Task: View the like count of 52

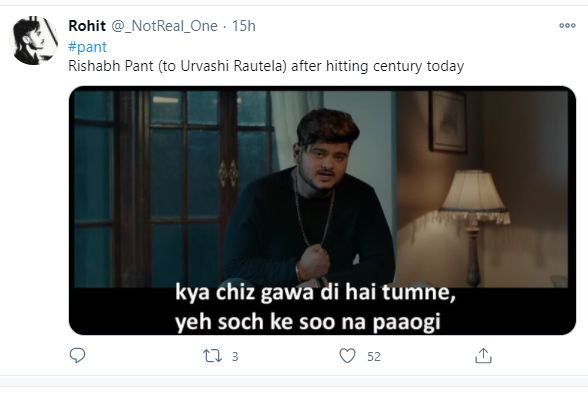Action: pyautogui.click(x=374, y=356)
